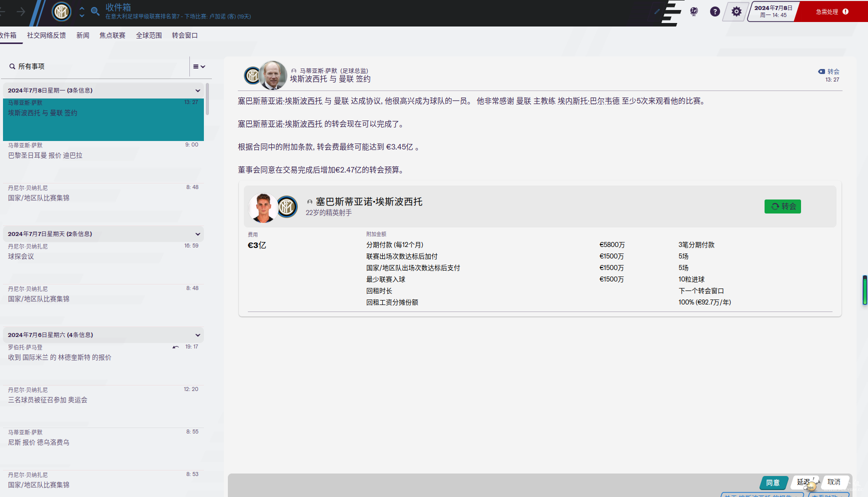868x497 pixels.
Task: Click the Inter badge on the player card
Action: point(287,206)
